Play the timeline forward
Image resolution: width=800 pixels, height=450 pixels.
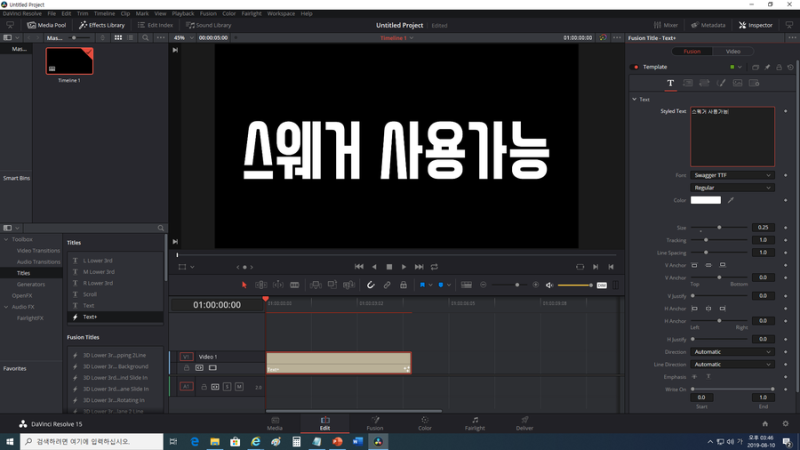click(x=404, y=267)
